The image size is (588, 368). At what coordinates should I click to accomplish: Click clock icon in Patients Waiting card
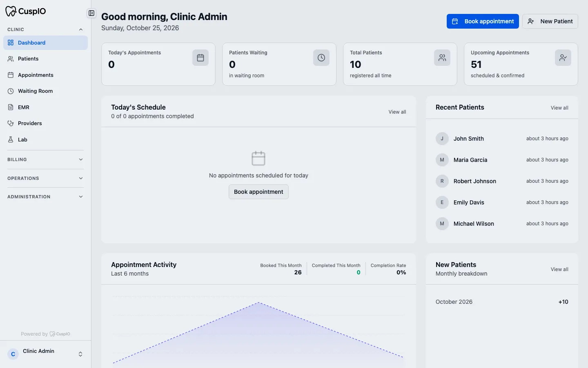point(321,58)
